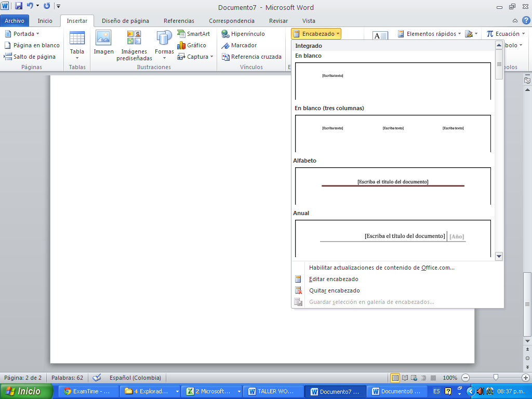The height and width of the screenshot is (399, 532).
Task: Insert a Referencia cruzada
Action: pos(251,57)
